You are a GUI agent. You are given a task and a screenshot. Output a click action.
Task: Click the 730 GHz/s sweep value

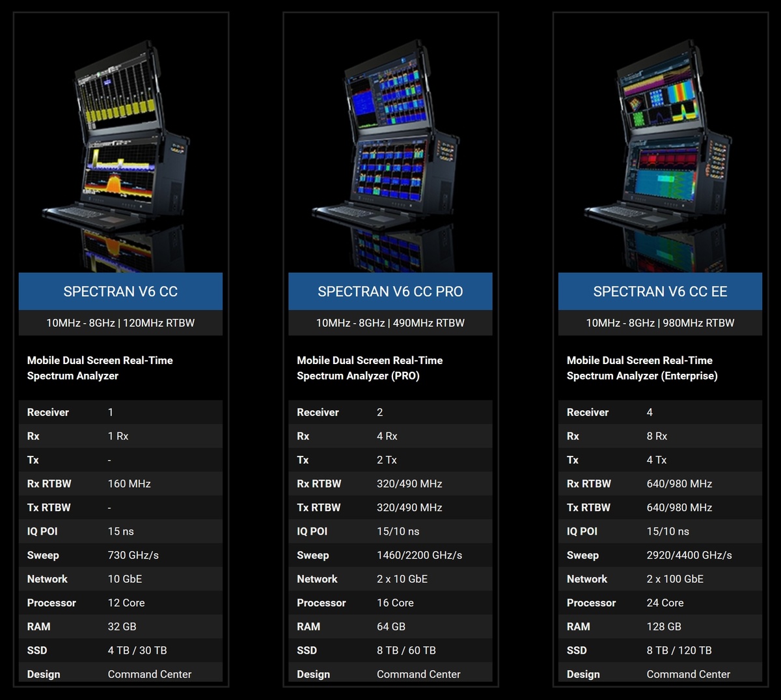coord(133,555)
